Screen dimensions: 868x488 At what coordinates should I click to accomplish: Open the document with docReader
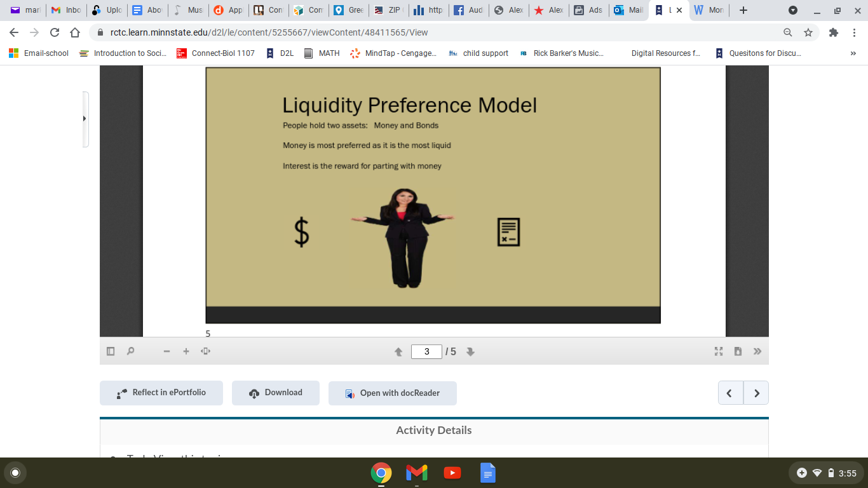click(x=392, y=393)
